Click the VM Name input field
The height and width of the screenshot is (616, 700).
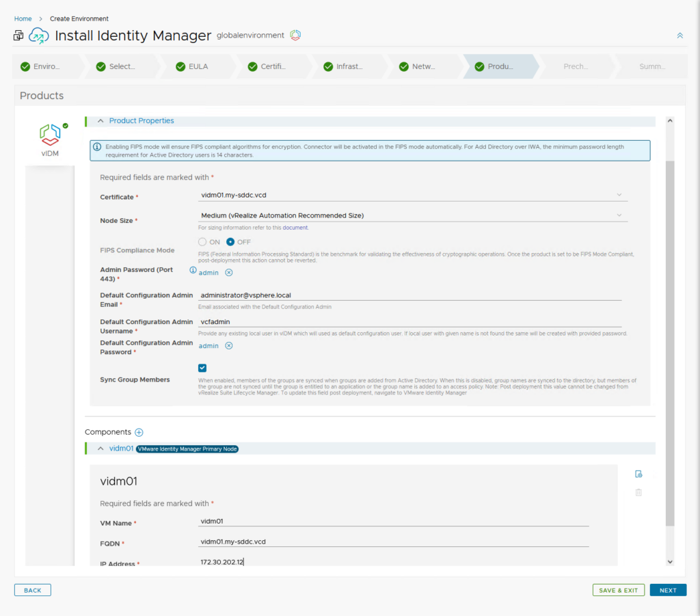tap(393, 521)
